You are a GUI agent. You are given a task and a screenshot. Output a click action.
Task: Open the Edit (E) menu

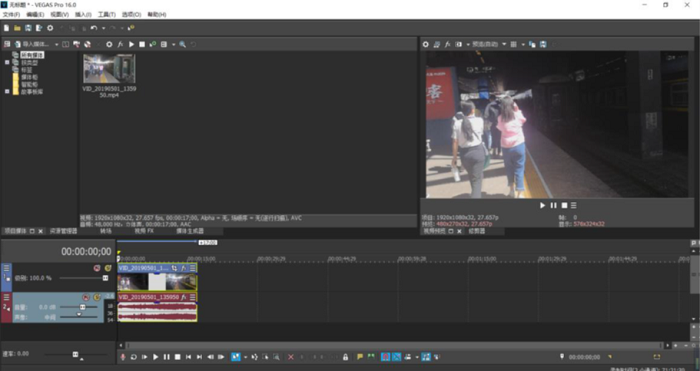[35, 15]
